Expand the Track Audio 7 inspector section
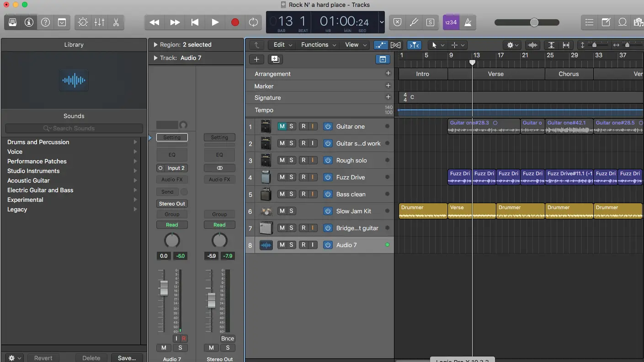 pyautogui.click(x=155, y=58)
